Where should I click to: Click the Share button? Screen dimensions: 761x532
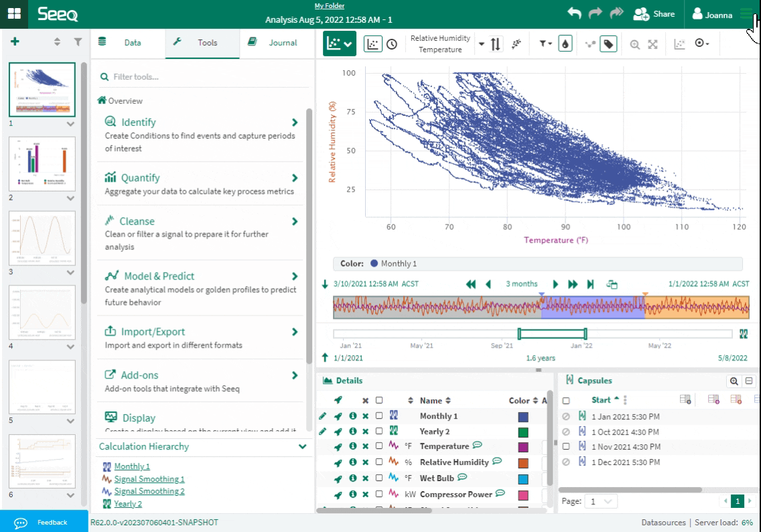click(654, 14)
